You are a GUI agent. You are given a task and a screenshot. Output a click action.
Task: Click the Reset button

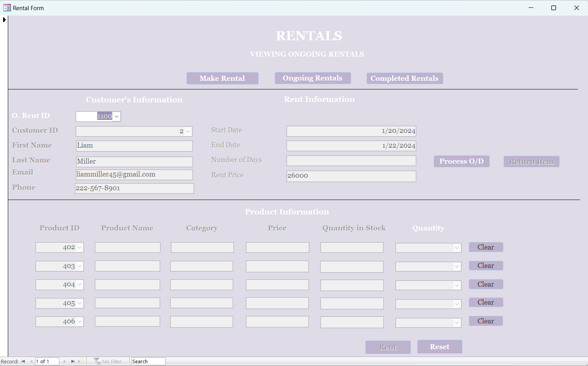(439, 347)
